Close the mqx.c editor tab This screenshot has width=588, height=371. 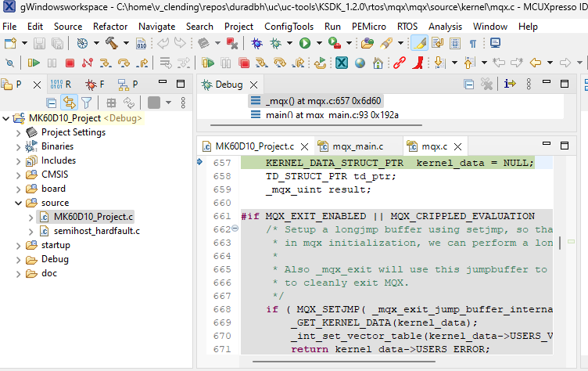(x=458, y=147)
